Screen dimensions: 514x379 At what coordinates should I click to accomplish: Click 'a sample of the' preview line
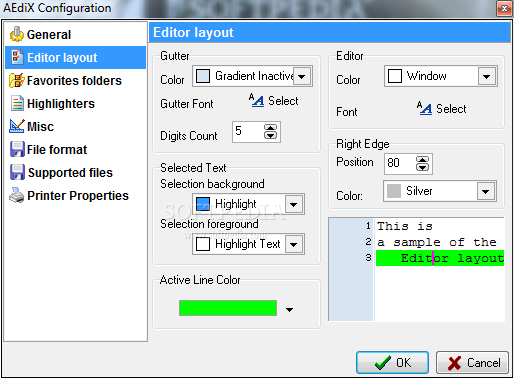coord(437,242)
